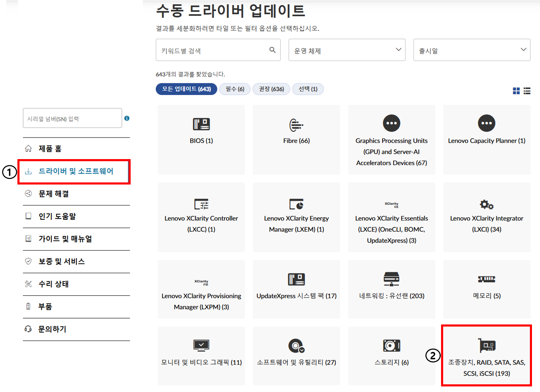Open the BIOS (1) tile label

[x=201, y=141]
